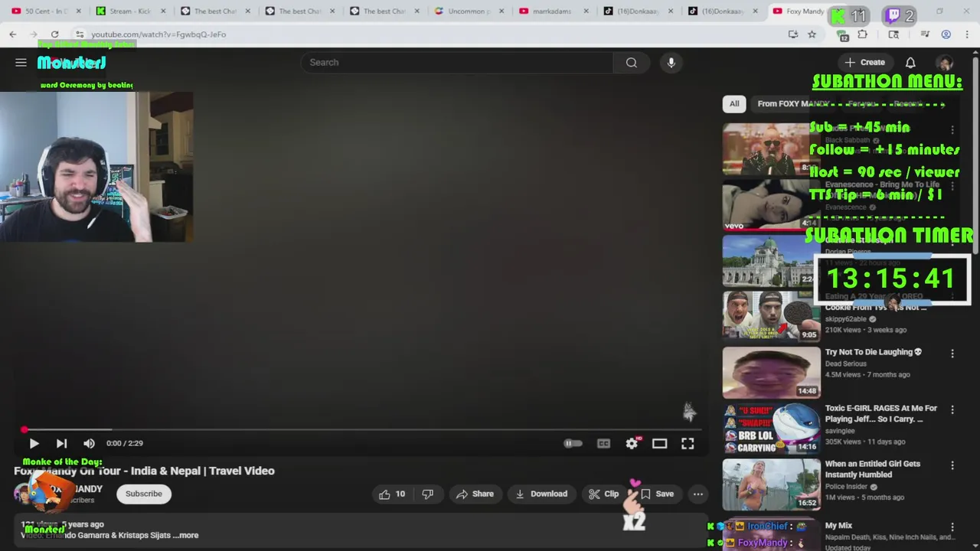The width and height of the screenshot is (980, 551).
Task: Focus the YouTube search field
Action: [x=457, y=63]
